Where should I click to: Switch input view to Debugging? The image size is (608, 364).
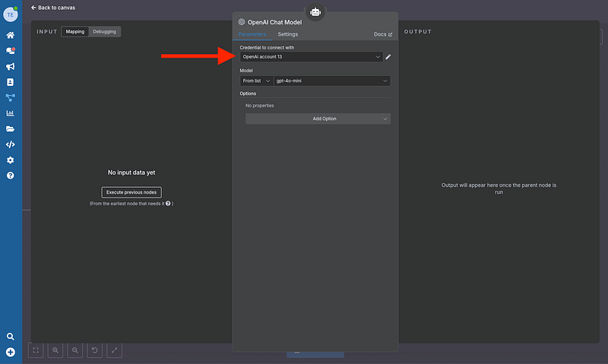(104, 32)
